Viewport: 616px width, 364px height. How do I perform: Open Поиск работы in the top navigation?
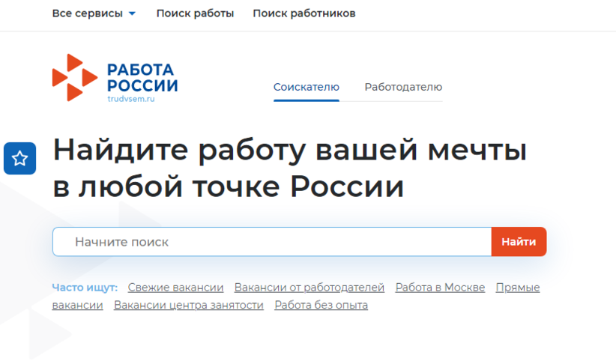pyautogui.click(x=196, y=13)
